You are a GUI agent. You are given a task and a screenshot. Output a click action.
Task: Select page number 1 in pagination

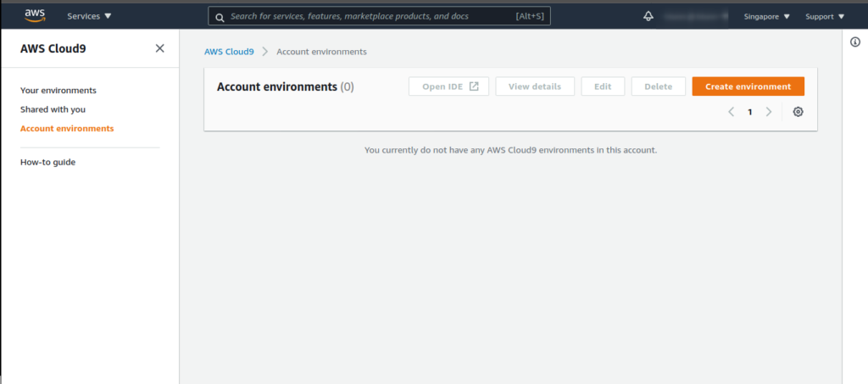pos(750,112)
